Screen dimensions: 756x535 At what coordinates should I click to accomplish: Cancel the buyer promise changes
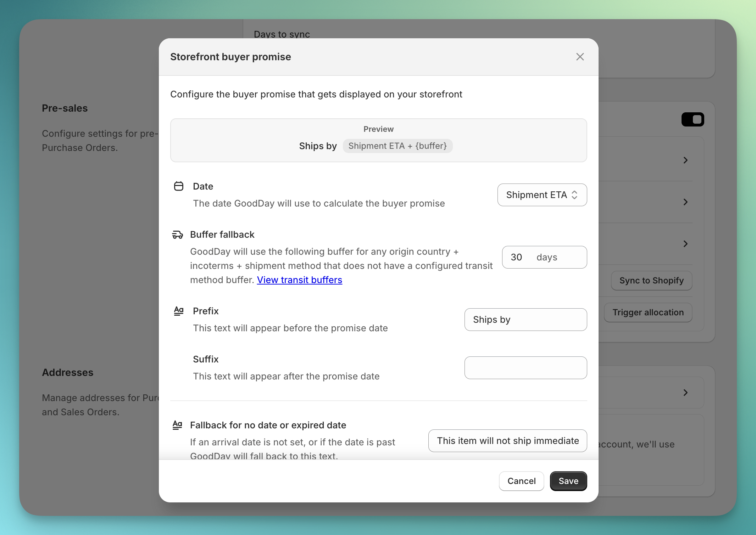(521, 481)
